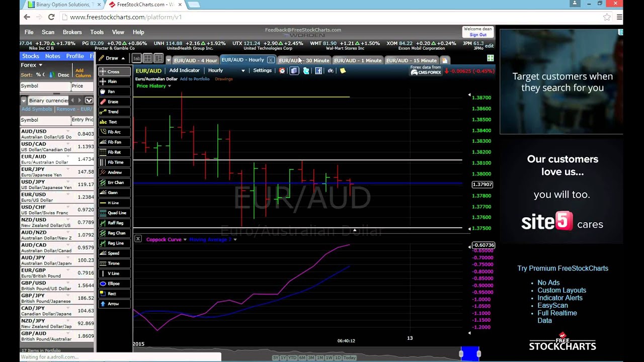This screenshot has height=362, width=644.
Task: Select the Fib Arc tool
Action: click(x=114, y=132)
